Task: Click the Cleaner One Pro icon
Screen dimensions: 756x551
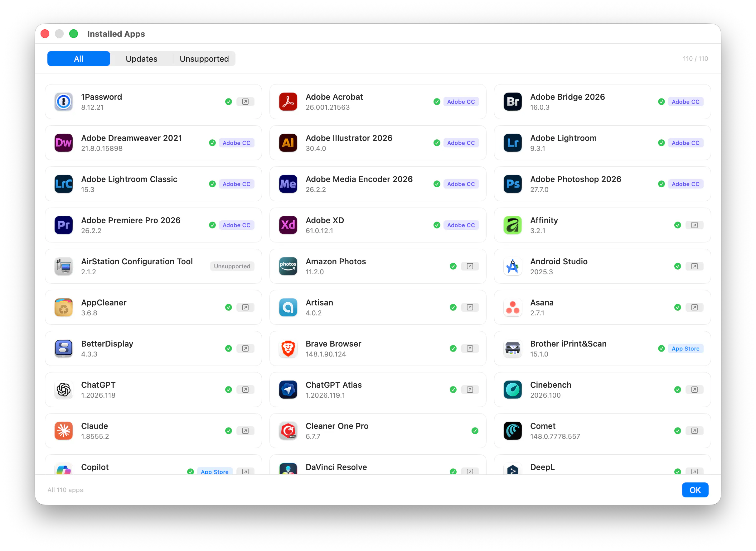Action: [x=288, y=431]
